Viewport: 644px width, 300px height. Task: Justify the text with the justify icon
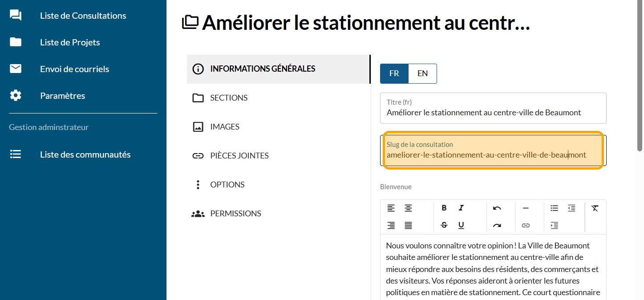[x=408, y=225]
